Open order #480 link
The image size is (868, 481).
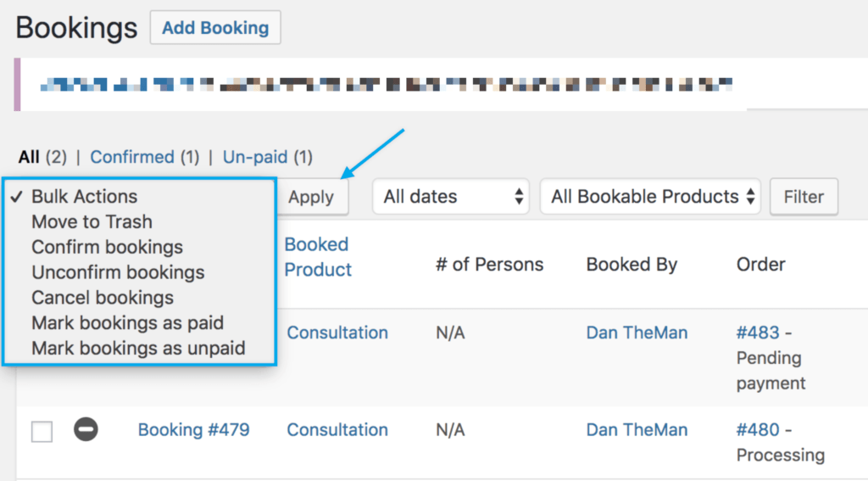(753, 429)
